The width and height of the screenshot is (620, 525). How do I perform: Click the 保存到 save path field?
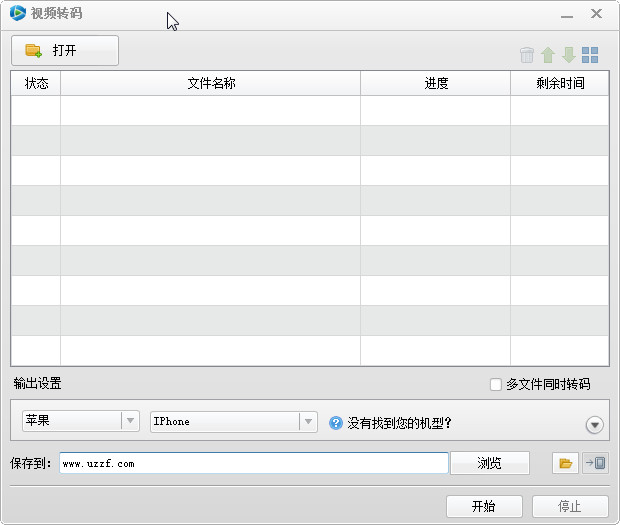[x=253, y=463]
